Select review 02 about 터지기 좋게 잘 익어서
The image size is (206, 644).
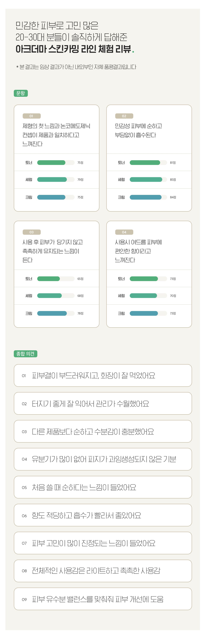pyautogui.click(x=103, y=403)
